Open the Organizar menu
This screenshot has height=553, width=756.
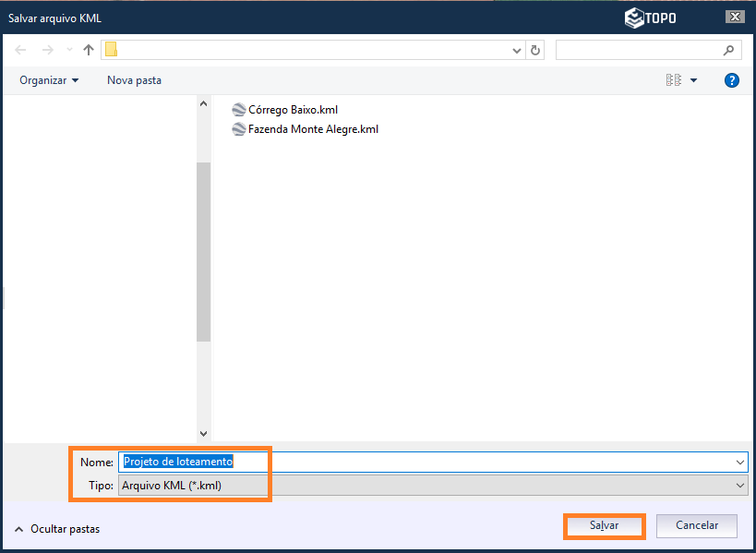(x=49, y=80)
